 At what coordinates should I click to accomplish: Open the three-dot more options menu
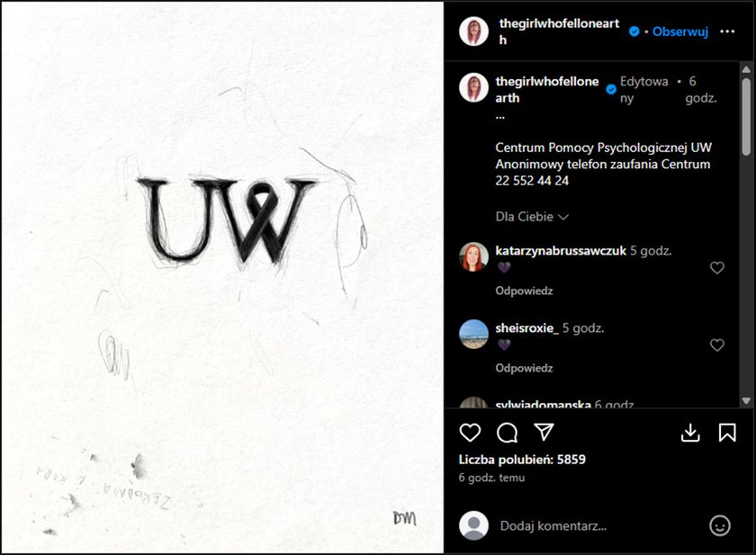coord(727,31)
